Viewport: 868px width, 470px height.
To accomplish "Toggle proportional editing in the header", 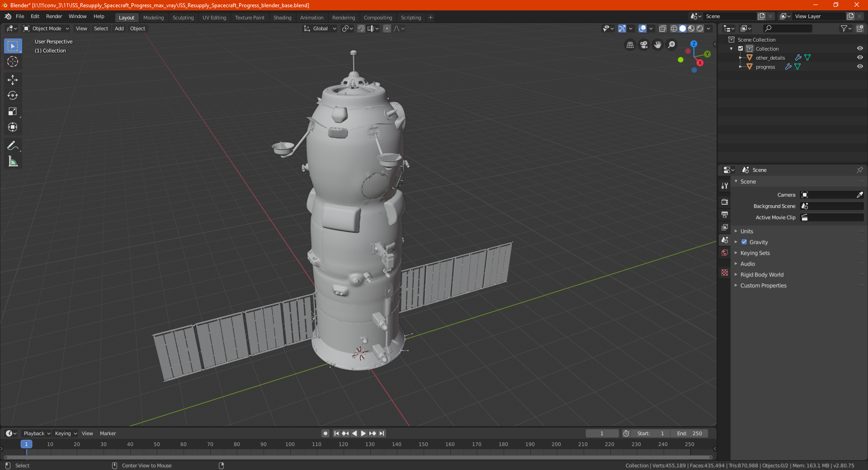I will point(387,28).
